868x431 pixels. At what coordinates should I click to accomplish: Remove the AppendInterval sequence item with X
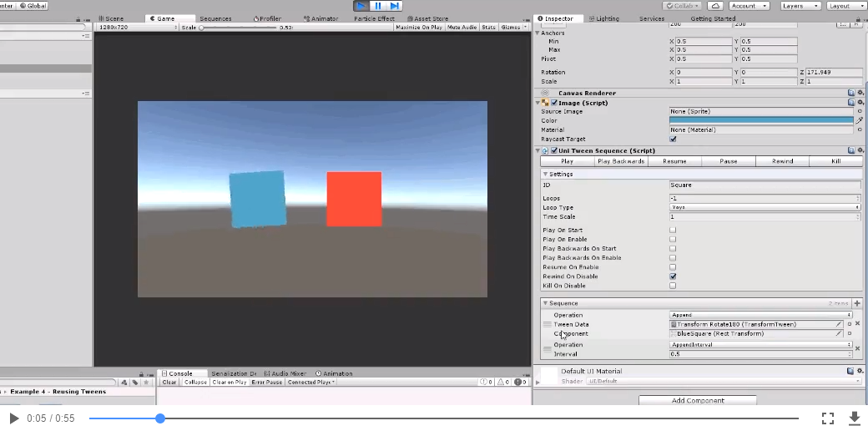point(857,348)
